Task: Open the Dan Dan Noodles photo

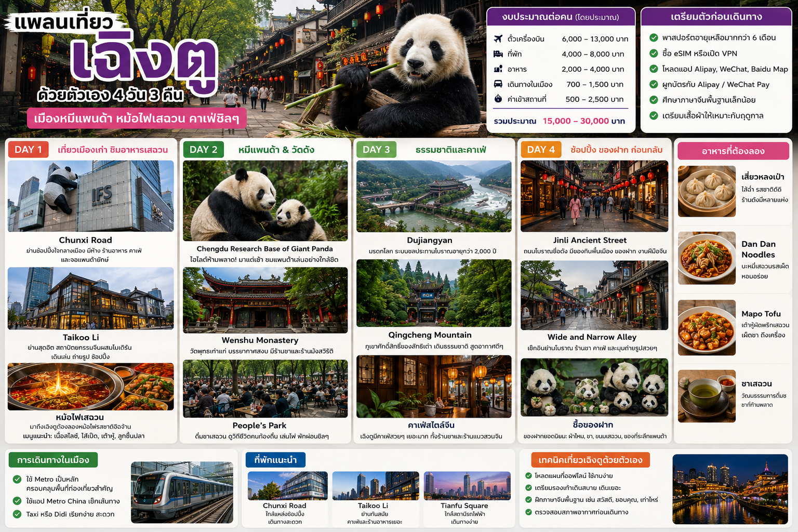Action: 707,258
